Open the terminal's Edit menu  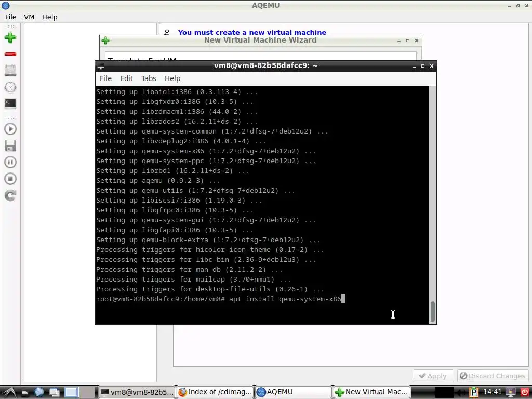point(126,78)
